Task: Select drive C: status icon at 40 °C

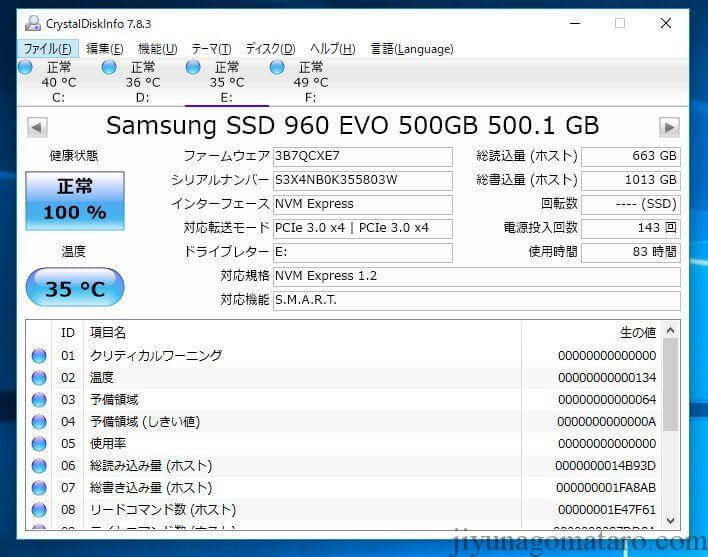Action: tap(26, 68)
